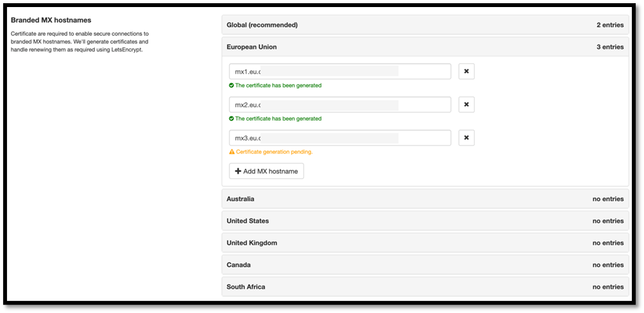This screenshot has height=313, width=644.
Task: Remove the mx1.eu hostname entry
Action: pyautogui.click(x=466, y=71)
